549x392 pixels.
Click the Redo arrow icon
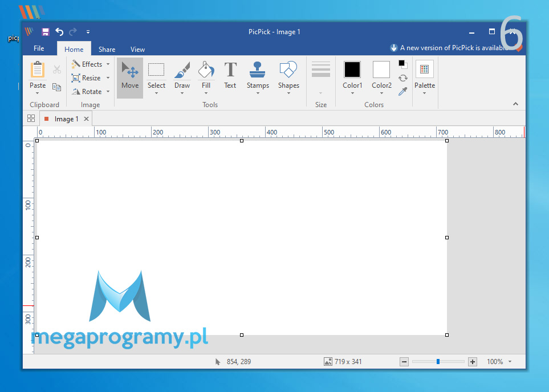click(x=73, y=32)
